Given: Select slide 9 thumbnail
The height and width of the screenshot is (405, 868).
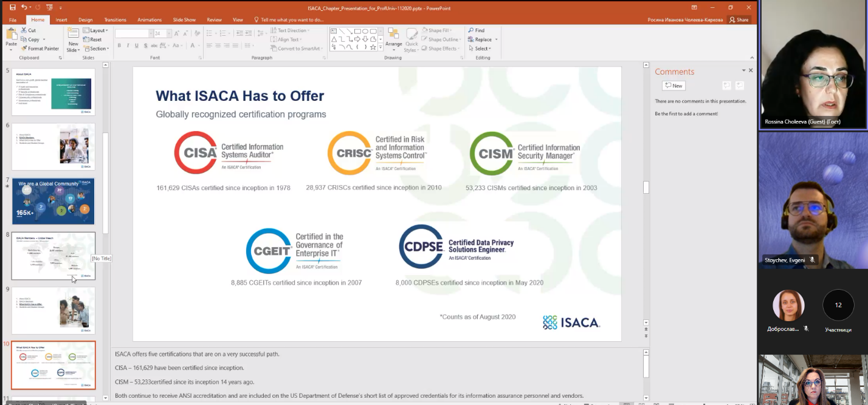Looking at the screenshot, I should 53,310.
